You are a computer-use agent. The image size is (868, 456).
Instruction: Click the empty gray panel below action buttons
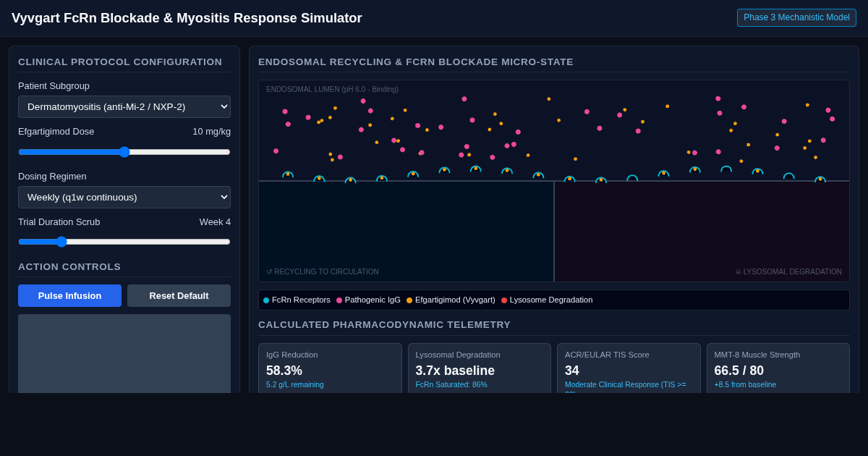tap(124, 354)
